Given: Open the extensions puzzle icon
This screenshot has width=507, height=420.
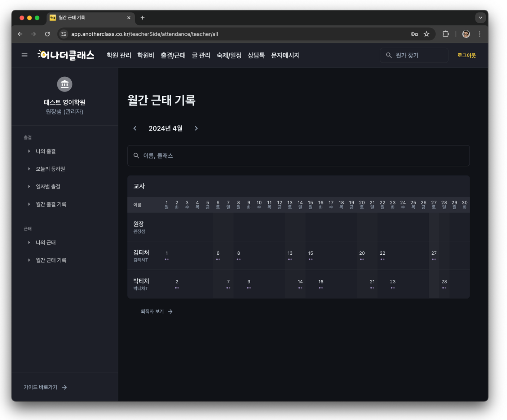Looking at the screenshot, I should point(446,34).
